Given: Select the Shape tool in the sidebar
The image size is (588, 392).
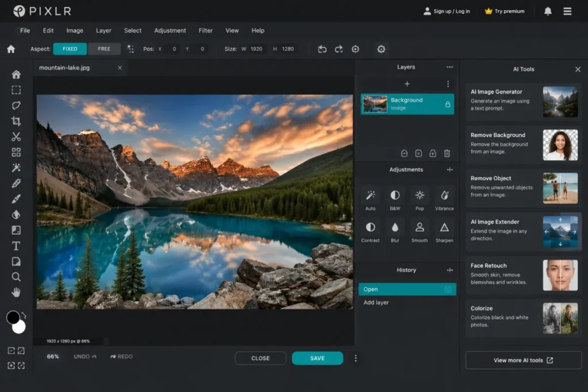Looking at the screenshot, I should (16, 261).
